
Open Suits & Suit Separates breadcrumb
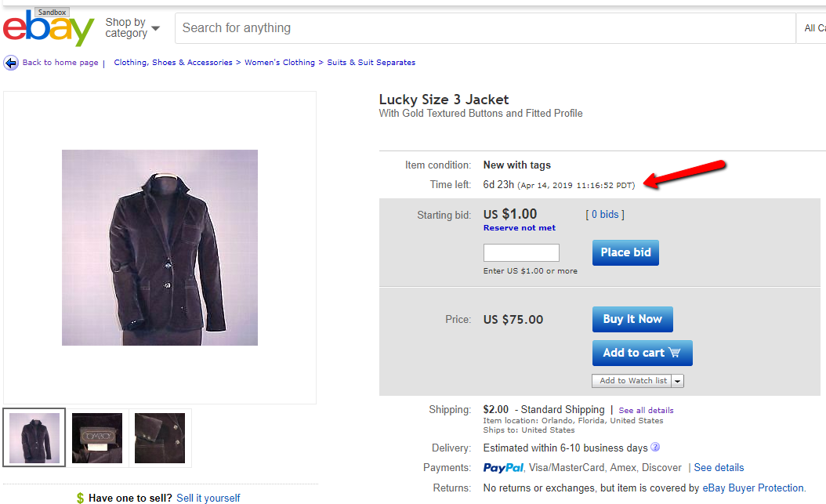pyautogui.click(x=371, y=62)
